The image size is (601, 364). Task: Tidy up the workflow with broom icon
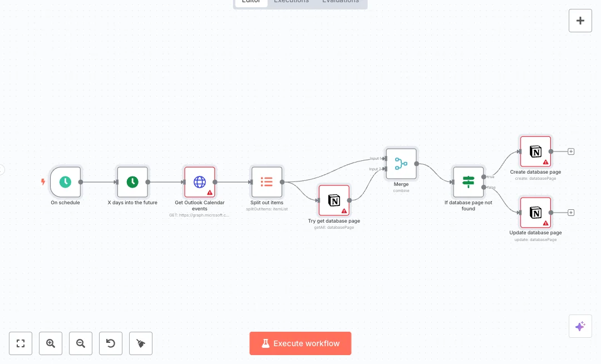(x=141, y=343)
